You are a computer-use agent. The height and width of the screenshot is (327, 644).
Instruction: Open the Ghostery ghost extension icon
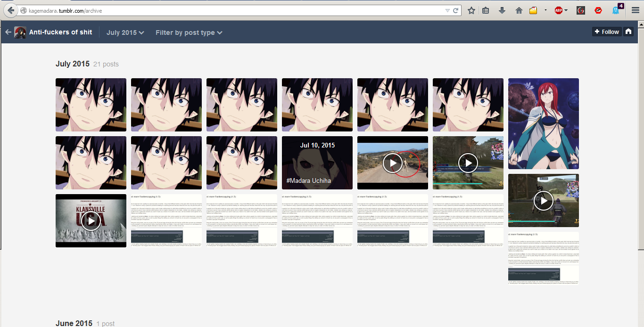pos(616,10)
